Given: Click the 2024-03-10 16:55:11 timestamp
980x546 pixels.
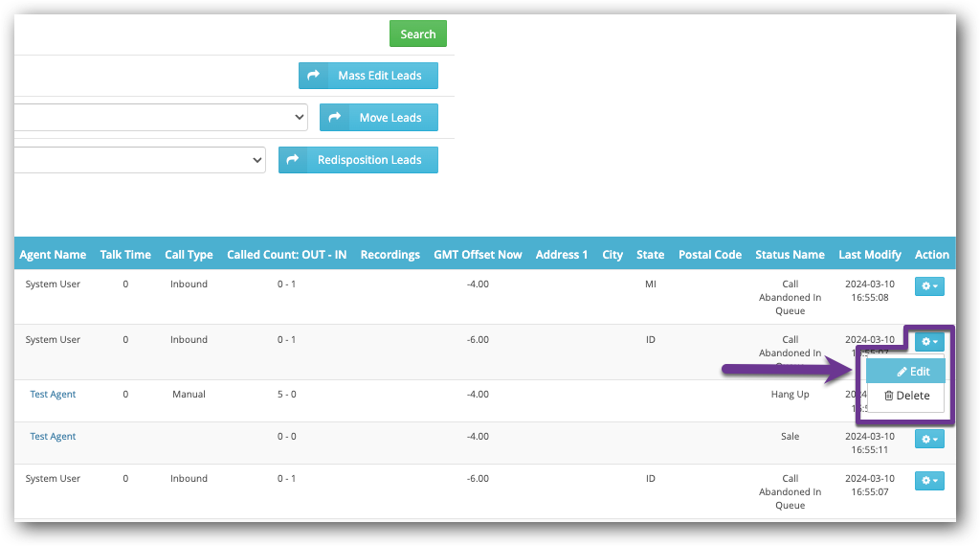Looking at the screenshot, I should point(869,443).
